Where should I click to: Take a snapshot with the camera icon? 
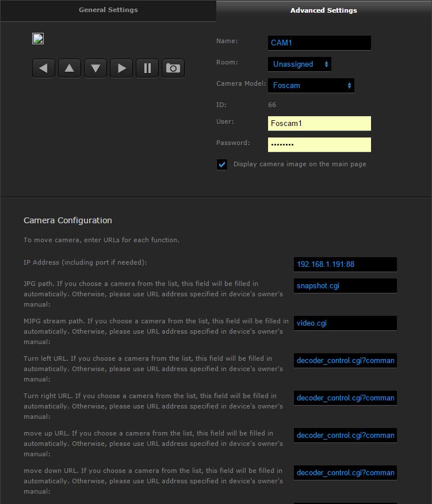173,68
